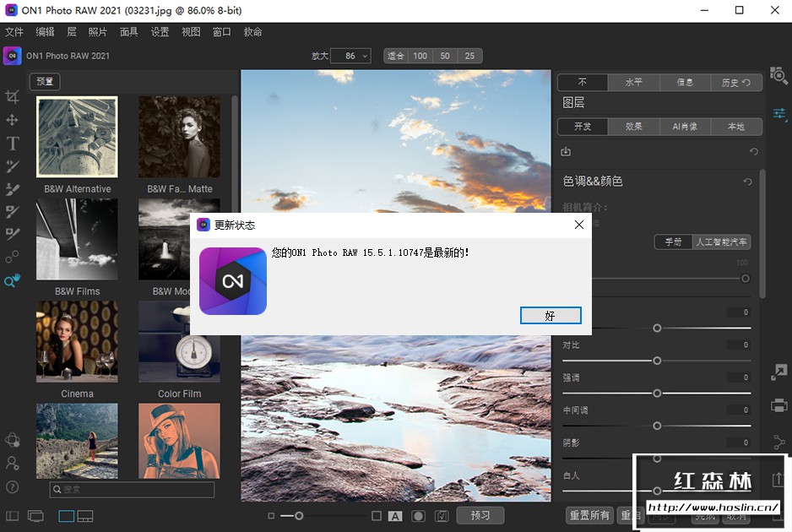Select the Text tool
The width and height of the screenshot is (792, 532).
click(x=12, y=144)
